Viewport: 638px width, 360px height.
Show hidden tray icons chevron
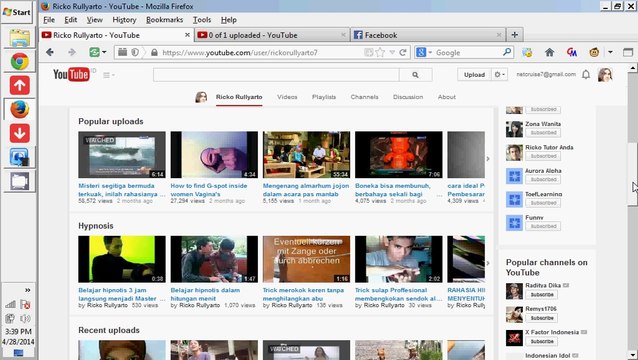tap(27, 290)
